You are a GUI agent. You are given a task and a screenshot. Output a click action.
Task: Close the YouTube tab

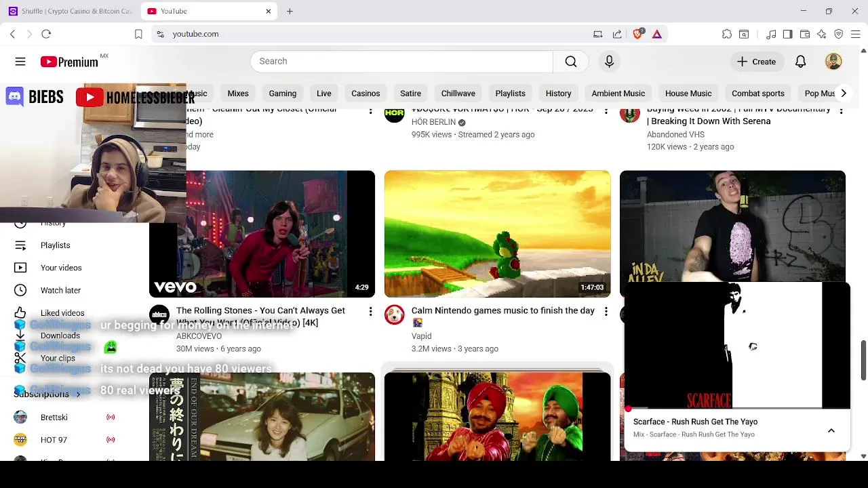pos(268,11)
